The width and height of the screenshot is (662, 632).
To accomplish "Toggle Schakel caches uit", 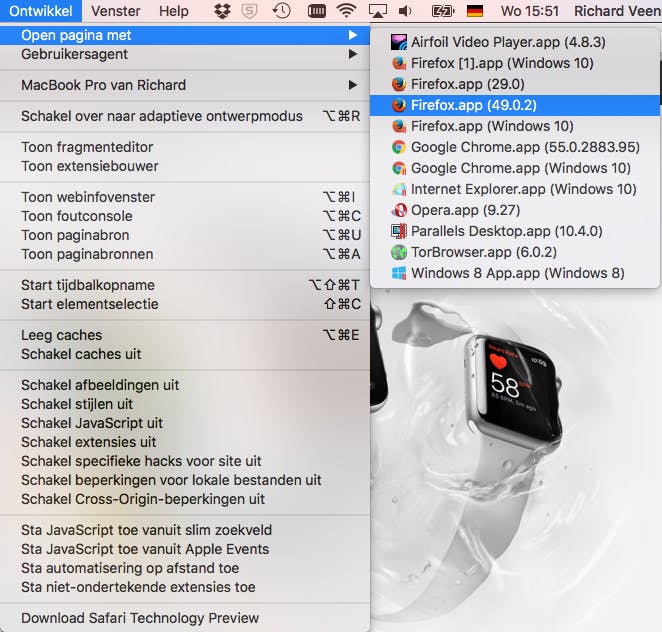I will 185,354.
